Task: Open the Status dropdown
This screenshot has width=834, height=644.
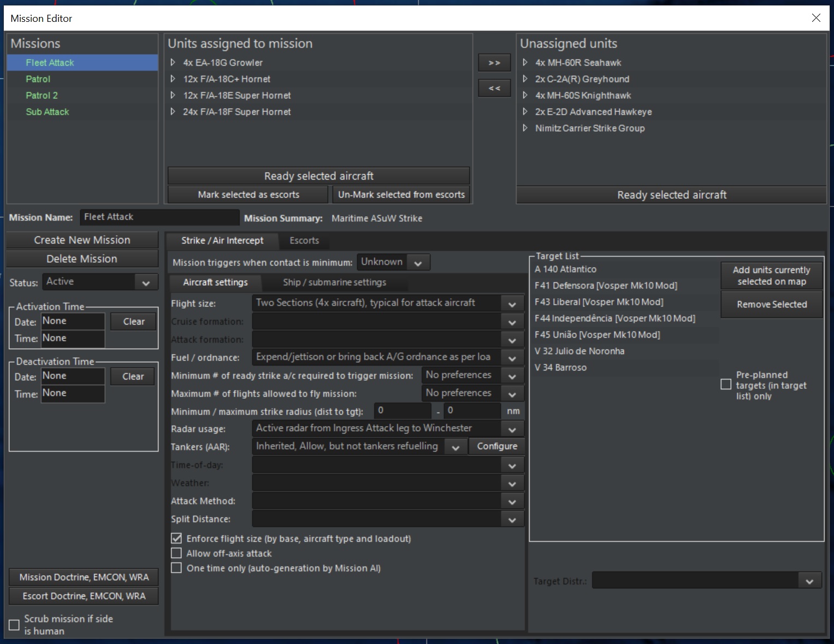Action: click(100, 282)
